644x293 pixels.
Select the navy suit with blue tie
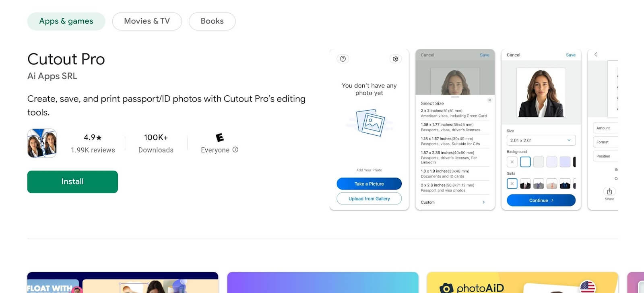click(565, 184)
